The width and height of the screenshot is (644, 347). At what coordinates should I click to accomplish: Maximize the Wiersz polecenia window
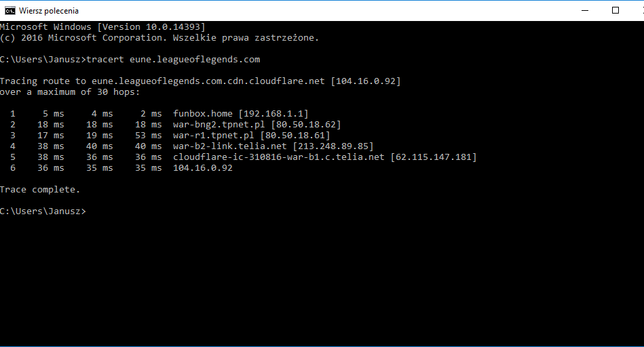(615, 10)
